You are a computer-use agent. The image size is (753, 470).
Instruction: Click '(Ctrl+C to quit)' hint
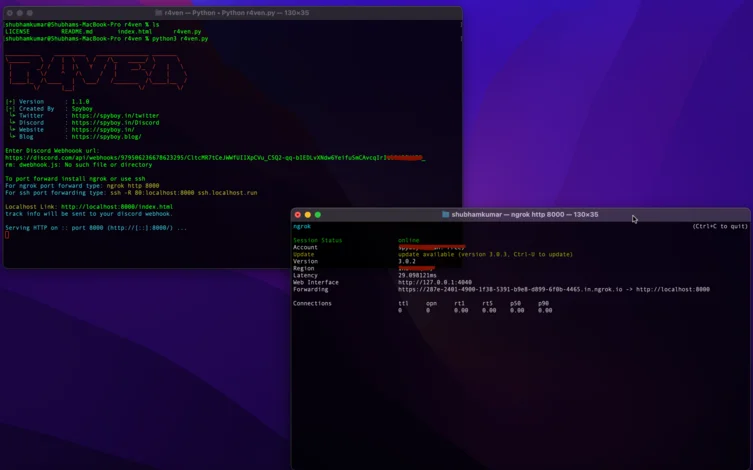pyautogui.click(x=720, y=226)
